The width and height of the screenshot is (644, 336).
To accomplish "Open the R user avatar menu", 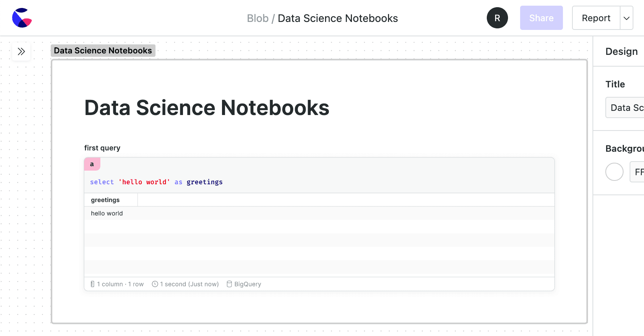I will click(497, 18).
